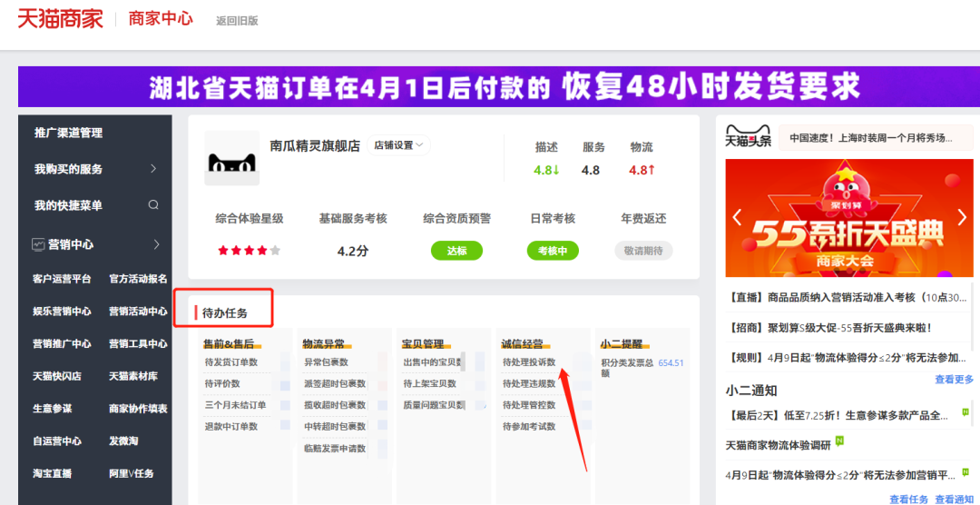
Task: Open 客户运营平台
Action: coord(62,279)
